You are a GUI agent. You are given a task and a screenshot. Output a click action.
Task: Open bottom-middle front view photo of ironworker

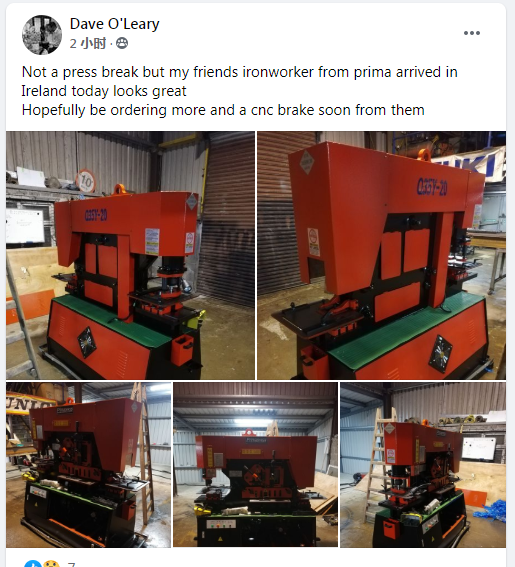click(x=255, y=465)
